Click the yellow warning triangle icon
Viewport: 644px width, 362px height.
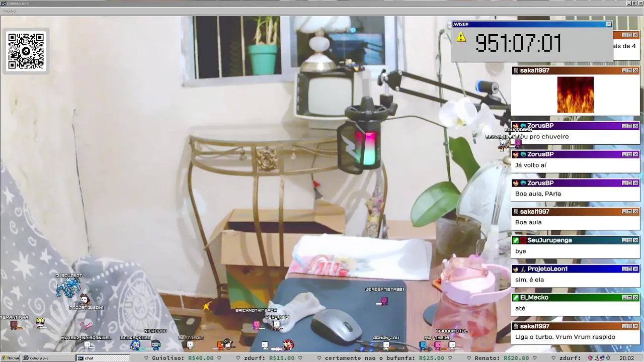461,37
